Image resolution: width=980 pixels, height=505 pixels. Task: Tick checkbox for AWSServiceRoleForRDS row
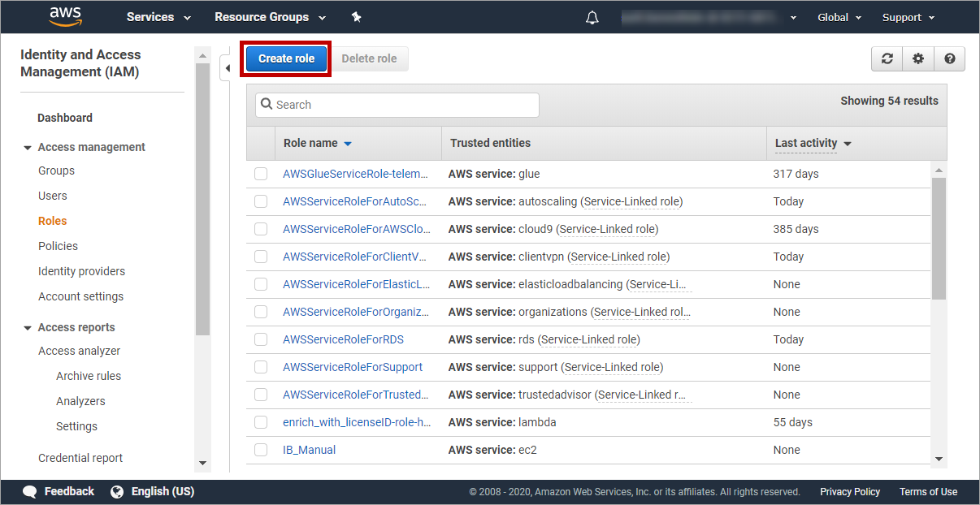pos(261,339)
